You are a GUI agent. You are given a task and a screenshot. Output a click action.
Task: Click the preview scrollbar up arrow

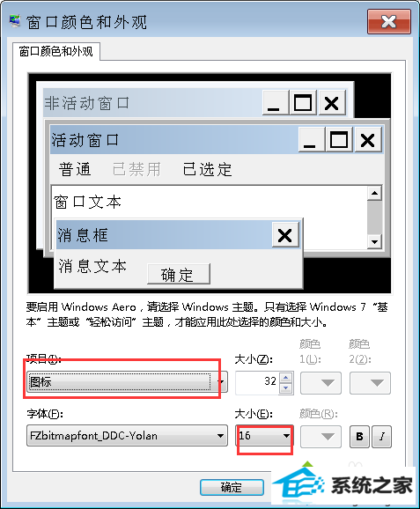point(374,194)
